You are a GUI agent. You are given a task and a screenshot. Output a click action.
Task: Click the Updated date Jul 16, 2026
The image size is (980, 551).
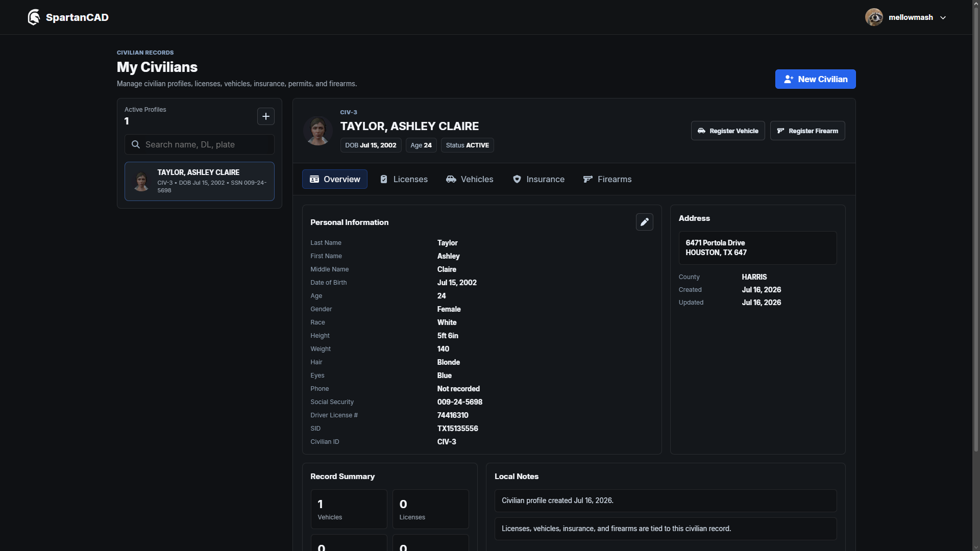[x=762, y=303]
